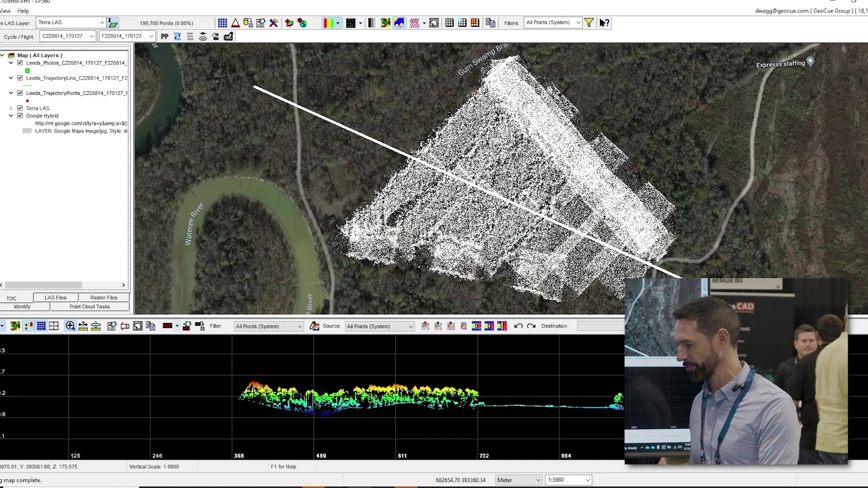Uncheck the Terra LAS layer visibility
Image resolution: width=868 pixels, height=488 pixels.
pyautogui.click(x=20, y=108)
